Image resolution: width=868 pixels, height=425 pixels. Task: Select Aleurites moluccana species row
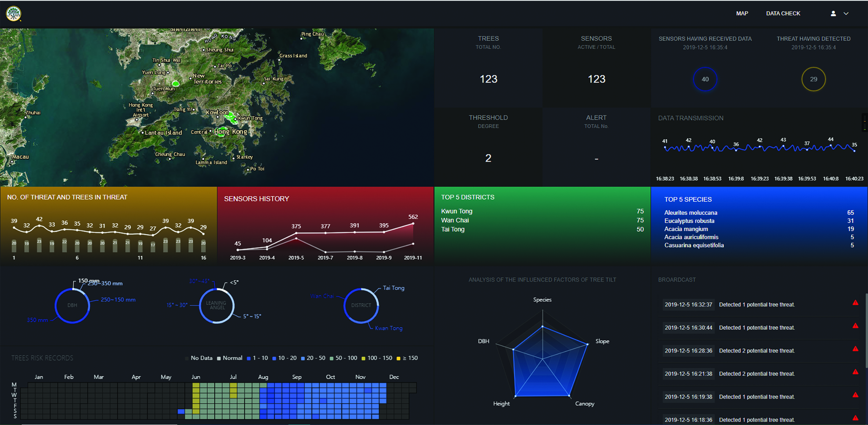coord(759,213)
